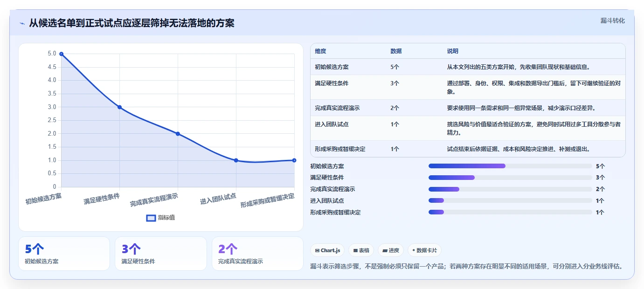Image resolution: width=644 pixels, height=289 pixels.
Task: Click the 5个 value in the table
Action: (395, 67)
